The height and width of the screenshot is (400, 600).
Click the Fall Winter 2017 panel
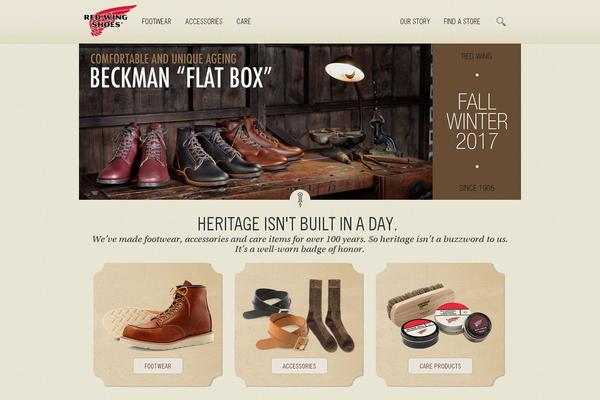477,122
